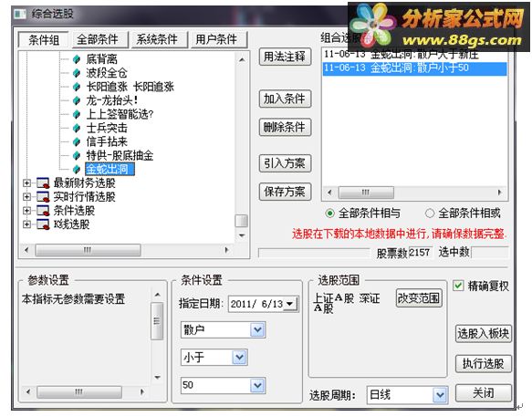
Task: Toggle the 精确复权 checkbox
Action: click(458, 286)
